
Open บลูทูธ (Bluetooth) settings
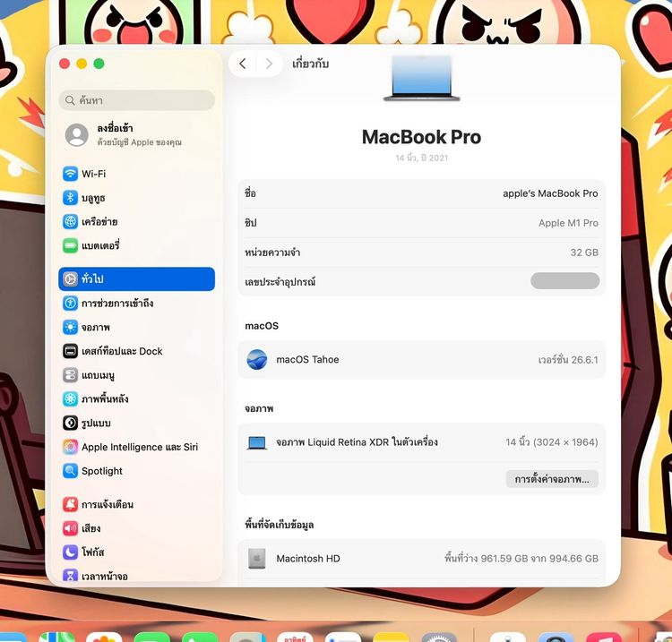(136, 198)
